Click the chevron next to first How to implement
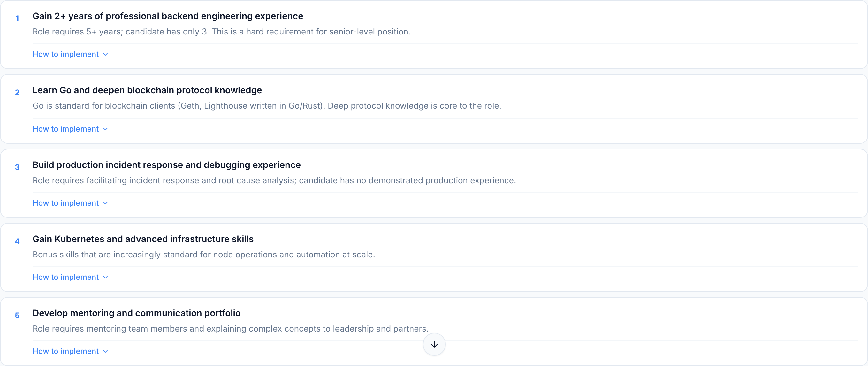Viewport: 868px width, 366px height. pos(105,54)
